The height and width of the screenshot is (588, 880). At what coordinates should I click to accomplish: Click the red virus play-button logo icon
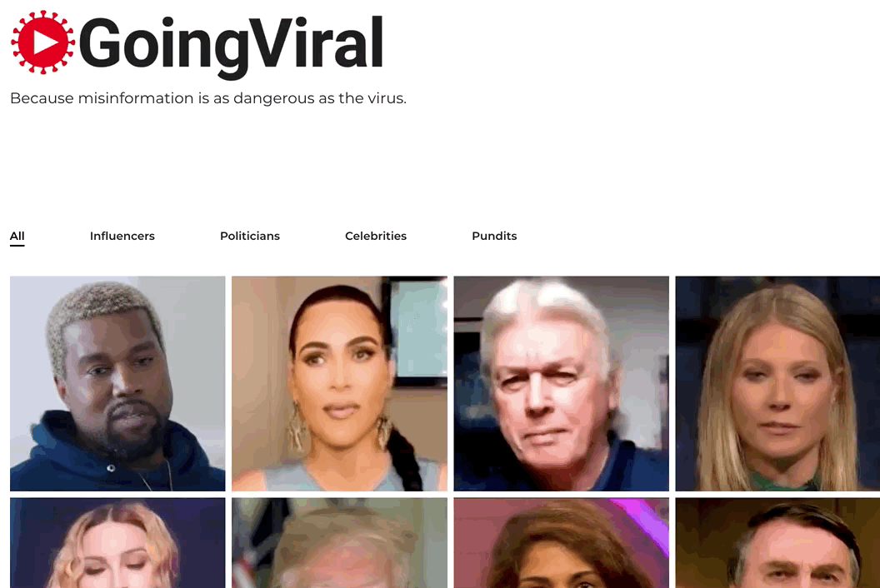42,42
